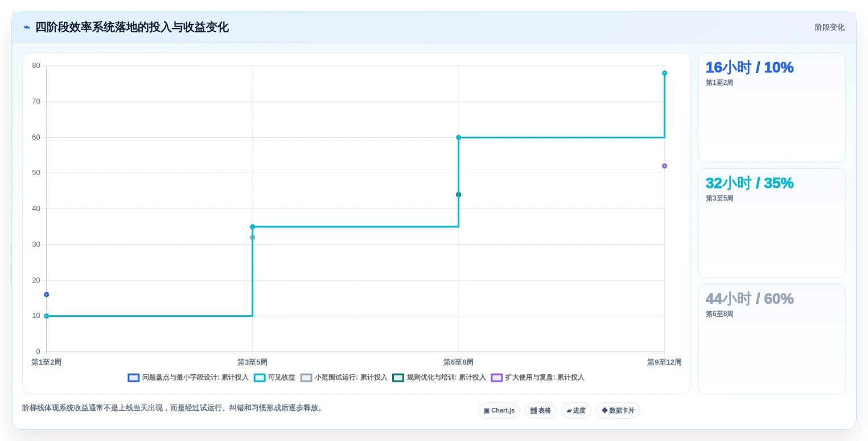Click the lightning icon beside the title
Image resolution: width=868 pixels, height=441 pixels.
coord(27,27)
